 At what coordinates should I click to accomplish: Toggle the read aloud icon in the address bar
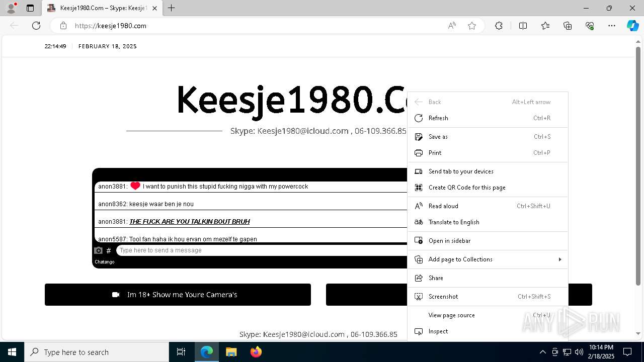coord(452,26)
